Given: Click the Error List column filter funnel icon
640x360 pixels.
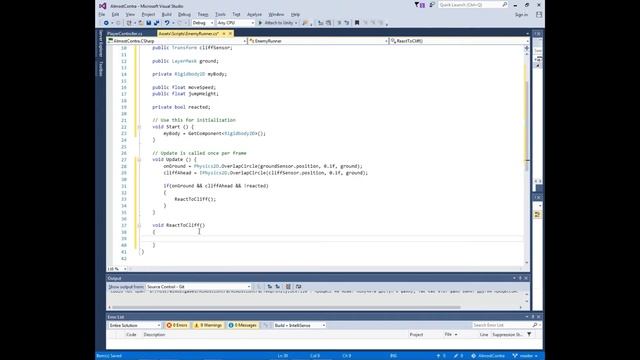Looking at the screenshot, I should pos(529,334).
